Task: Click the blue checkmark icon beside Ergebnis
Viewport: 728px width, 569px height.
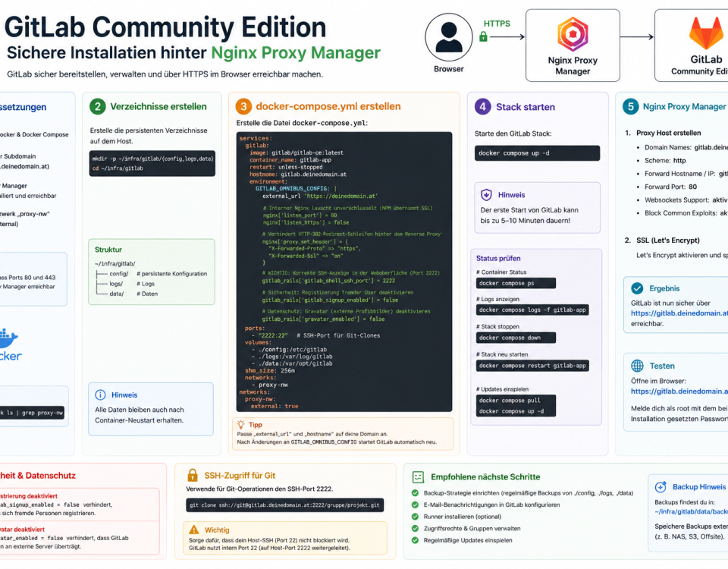Action: [637, 288]
